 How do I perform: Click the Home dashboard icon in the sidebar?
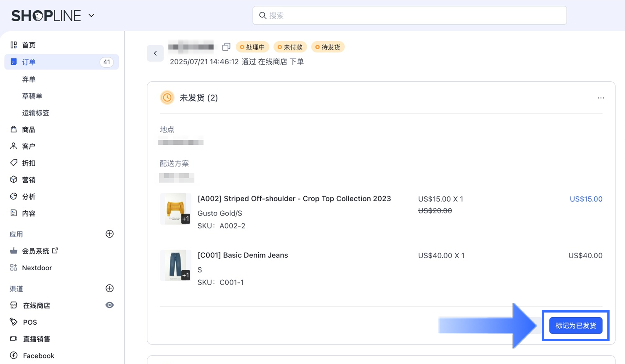pos(14,45)
